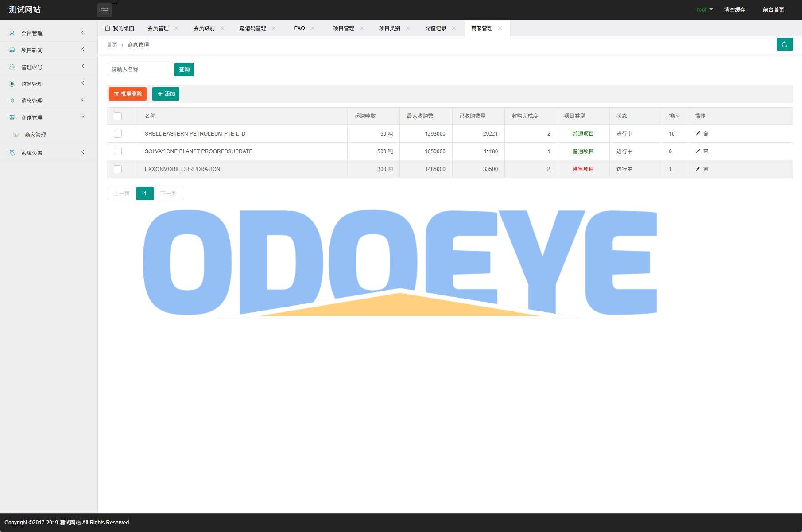Check the EXXONMOBIL CORPORATION row checkbox
802x532 pixels.
(x=118, y=169)
